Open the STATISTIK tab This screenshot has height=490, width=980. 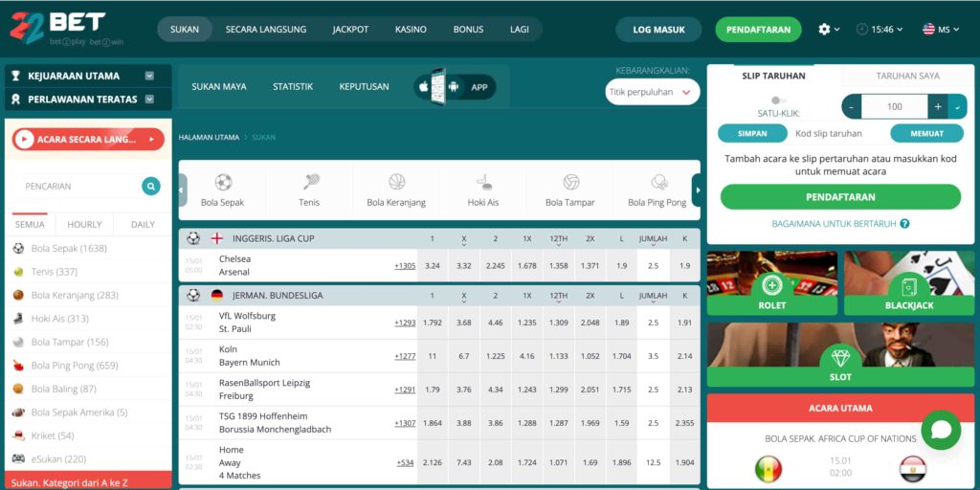tap(293, 87)
